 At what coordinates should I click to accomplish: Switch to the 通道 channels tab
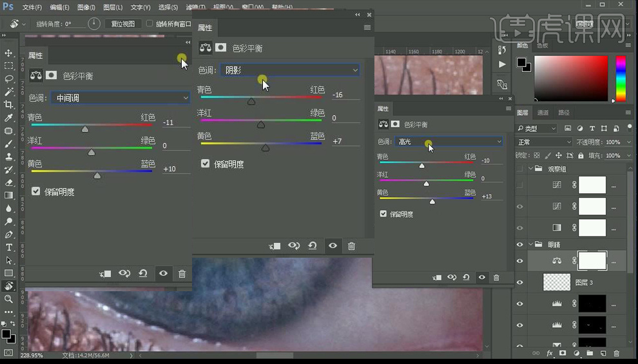click(543, 112)
